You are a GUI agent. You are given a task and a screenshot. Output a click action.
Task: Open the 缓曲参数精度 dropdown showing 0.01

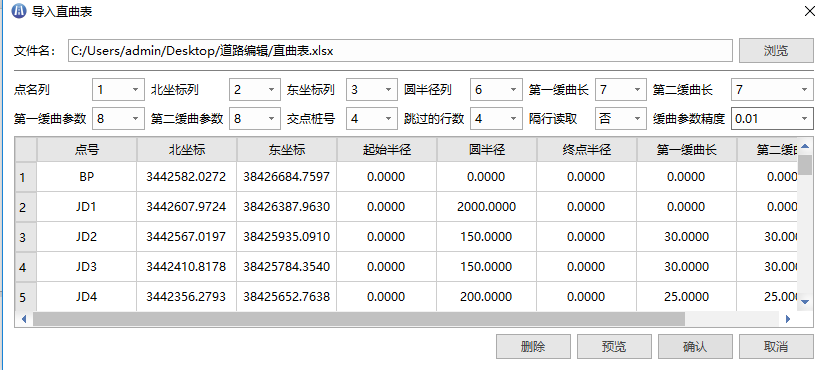(772, 119)
